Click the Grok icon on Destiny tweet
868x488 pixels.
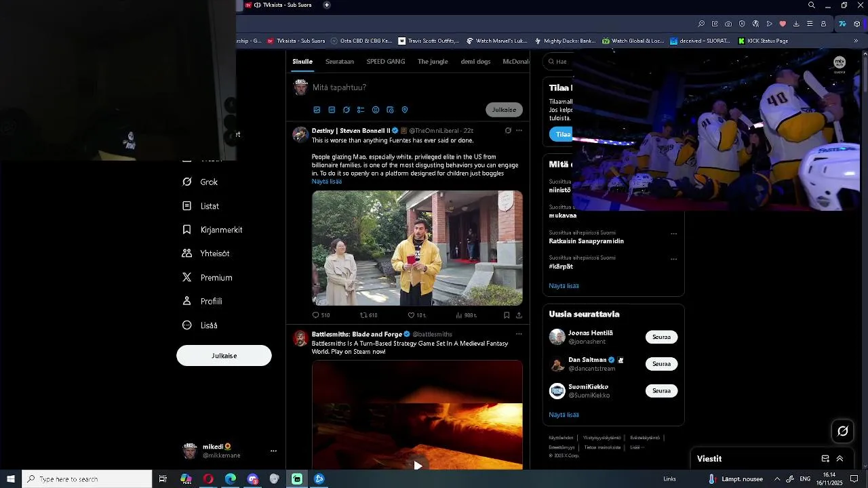[x=508, y=131]
